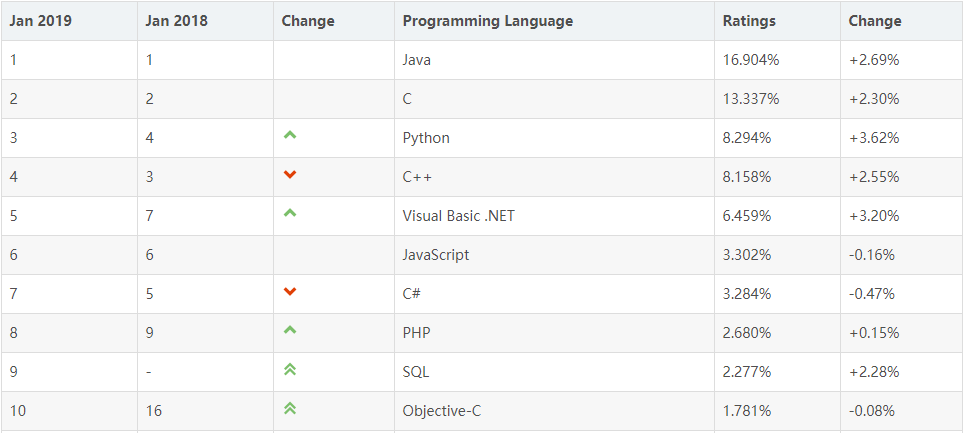Click the double up arrow beside SQL
The width and height of the screenshot is (965, 433).
pyautogui.click(x=290, y=369)
